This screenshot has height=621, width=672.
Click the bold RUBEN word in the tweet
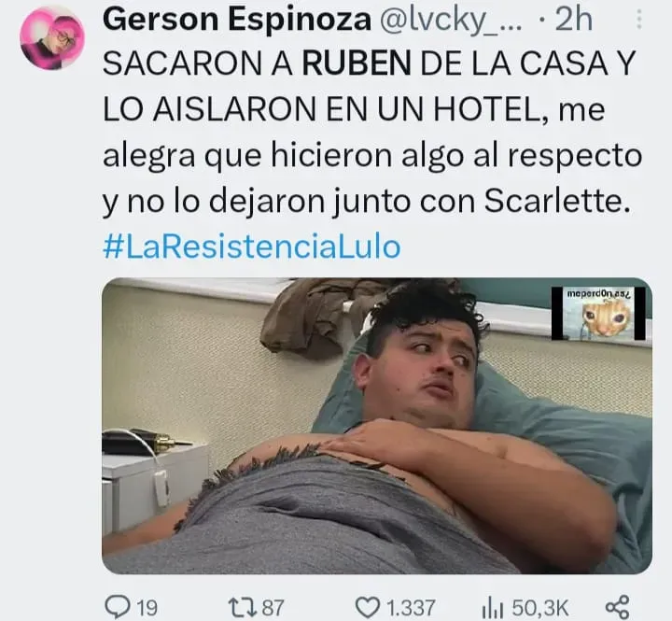[x=357, y=64]
